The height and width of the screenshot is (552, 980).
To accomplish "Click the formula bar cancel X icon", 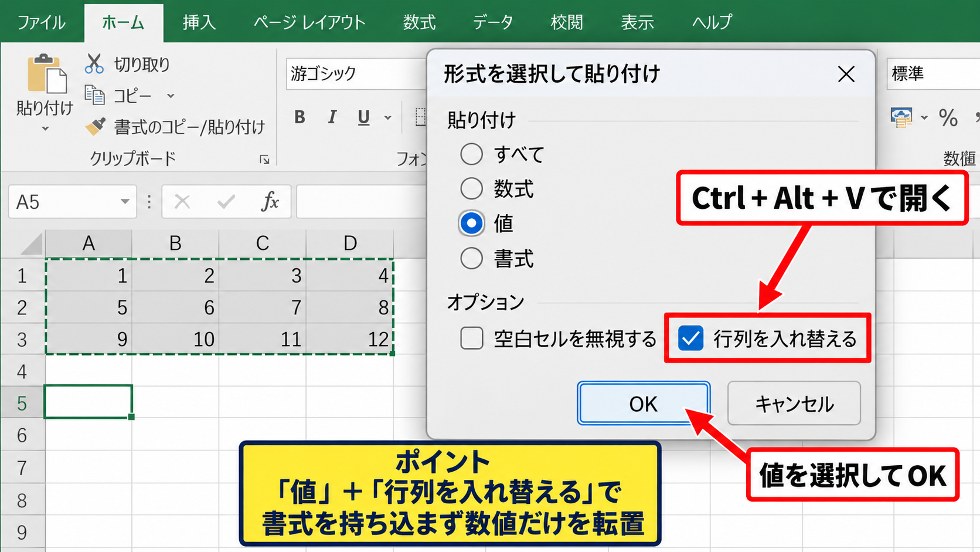I will click(x=182, y=202).
